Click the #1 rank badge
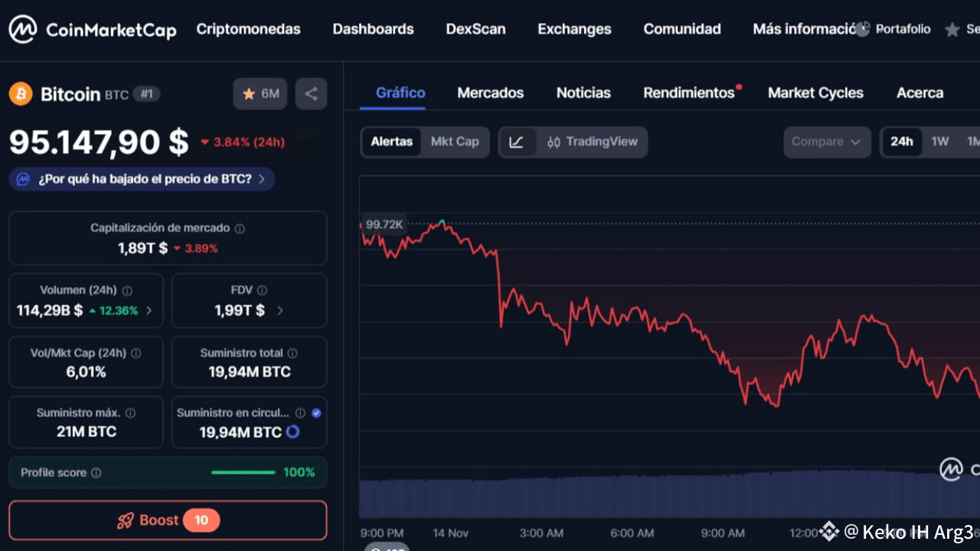 (146, 94)
